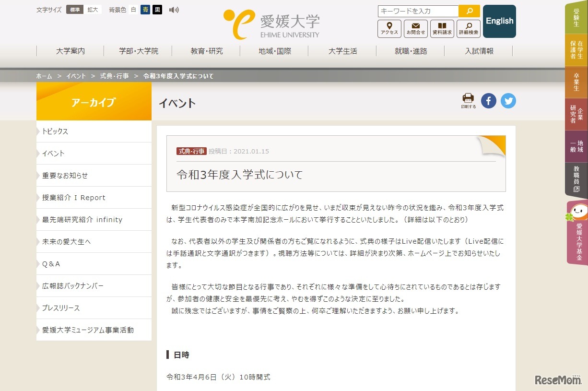Open the 大学生活 navigation menu

tap(342, 51)
